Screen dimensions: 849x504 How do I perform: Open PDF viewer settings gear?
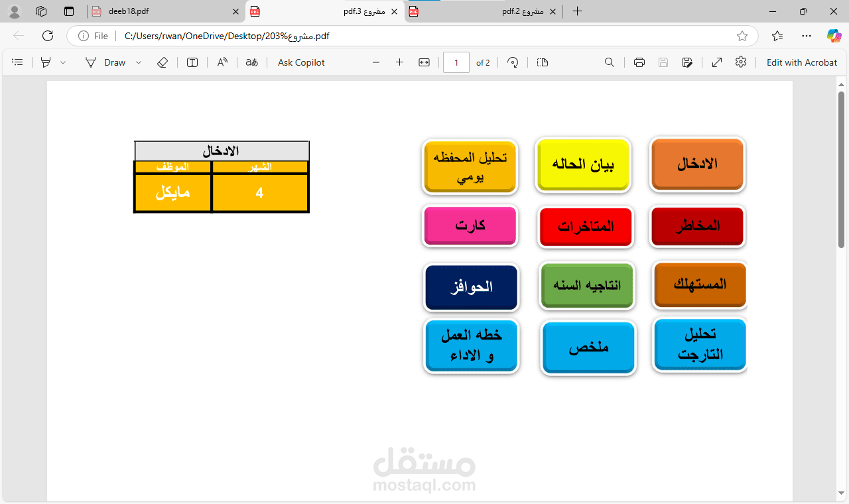[x=741, y=62]
